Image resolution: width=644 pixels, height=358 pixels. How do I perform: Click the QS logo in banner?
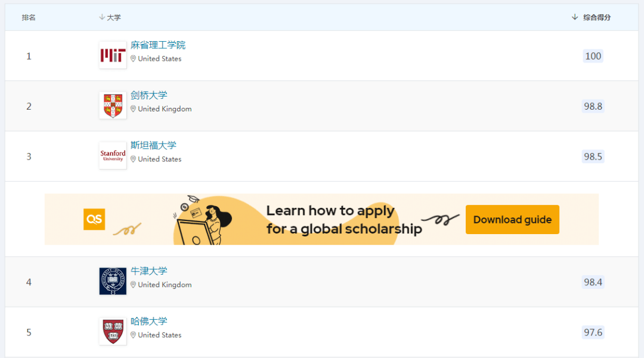(x=94, y=219)
